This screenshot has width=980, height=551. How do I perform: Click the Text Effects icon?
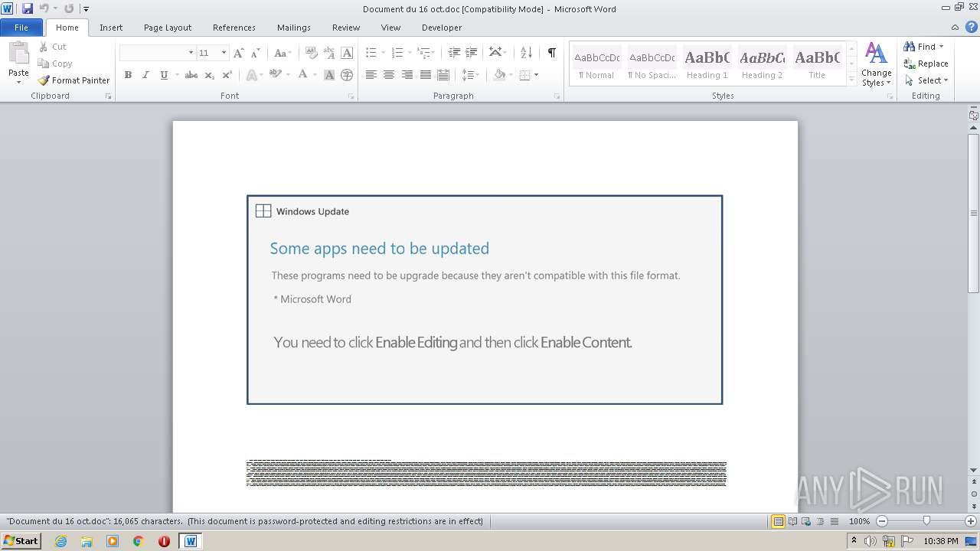(x=251, y=75)
